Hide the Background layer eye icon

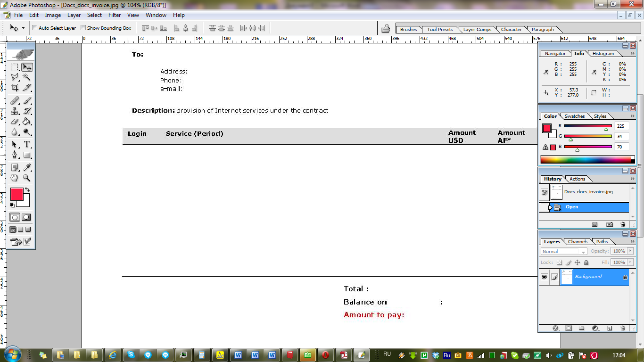click(x=544, y=277)
